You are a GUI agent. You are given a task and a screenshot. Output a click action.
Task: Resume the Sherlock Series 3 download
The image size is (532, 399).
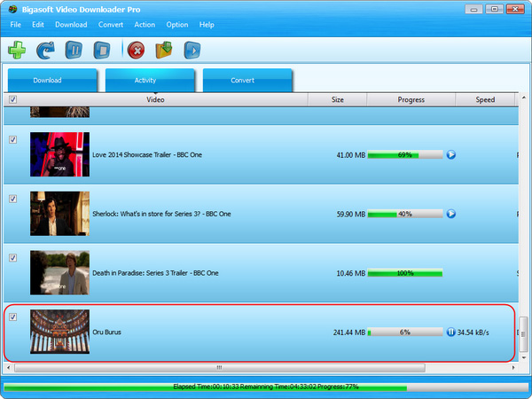coord(451,214)
